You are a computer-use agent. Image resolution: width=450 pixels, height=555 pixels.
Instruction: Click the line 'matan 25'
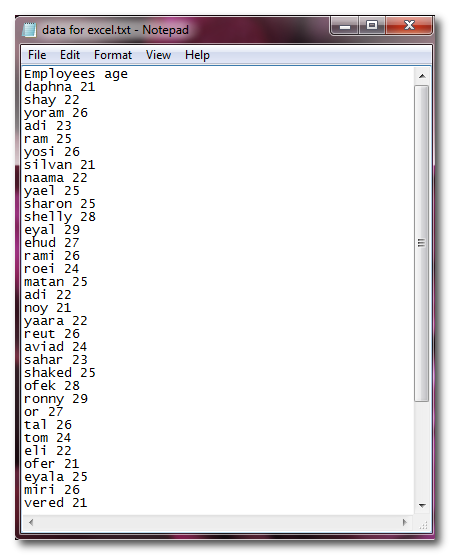coord(56,282)
